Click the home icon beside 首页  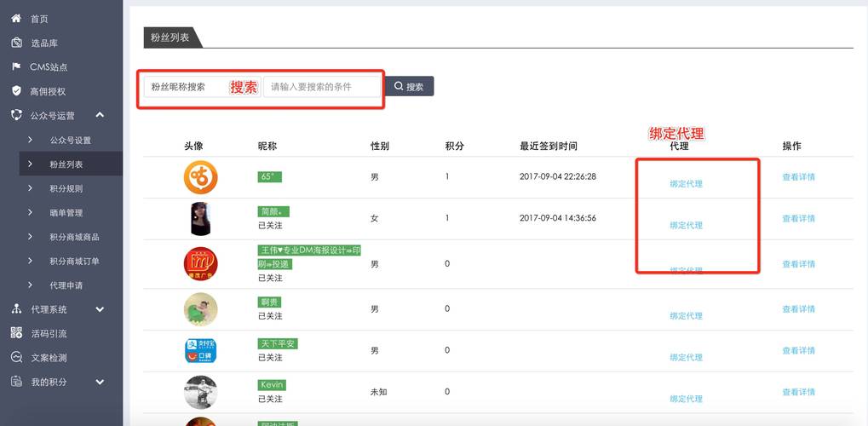16,18
